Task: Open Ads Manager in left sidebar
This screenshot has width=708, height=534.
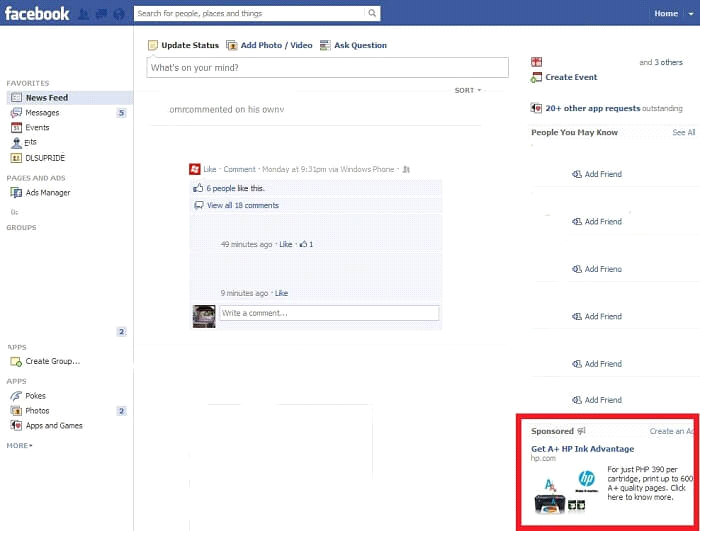Action: coord(47,192)
